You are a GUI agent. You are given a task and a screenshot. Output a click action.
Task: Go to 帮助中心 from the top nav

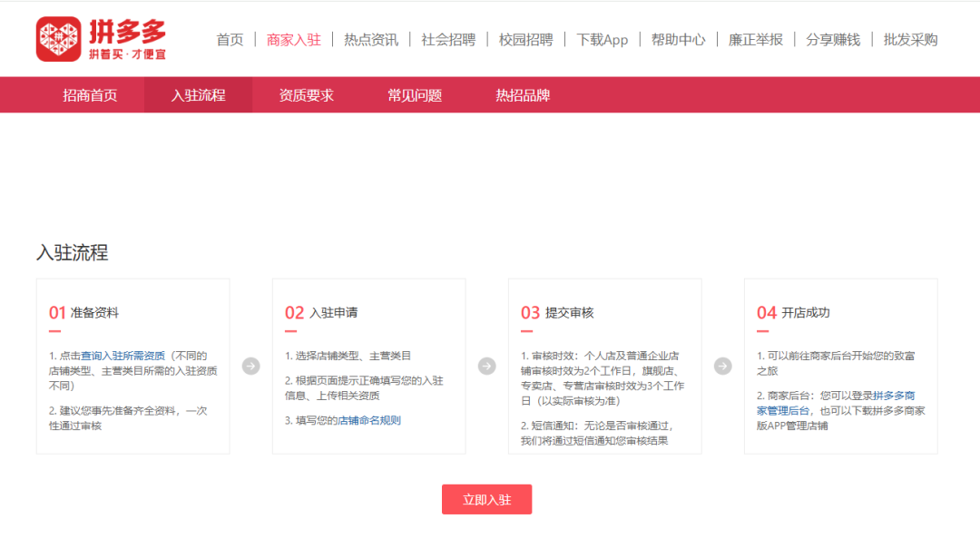677,40
